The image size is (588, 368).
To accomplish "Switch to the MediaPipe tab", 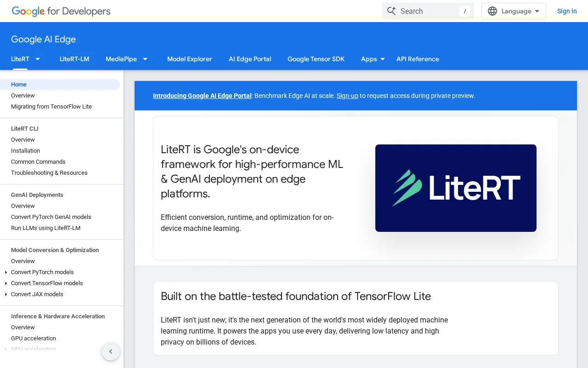I will 121,59.
